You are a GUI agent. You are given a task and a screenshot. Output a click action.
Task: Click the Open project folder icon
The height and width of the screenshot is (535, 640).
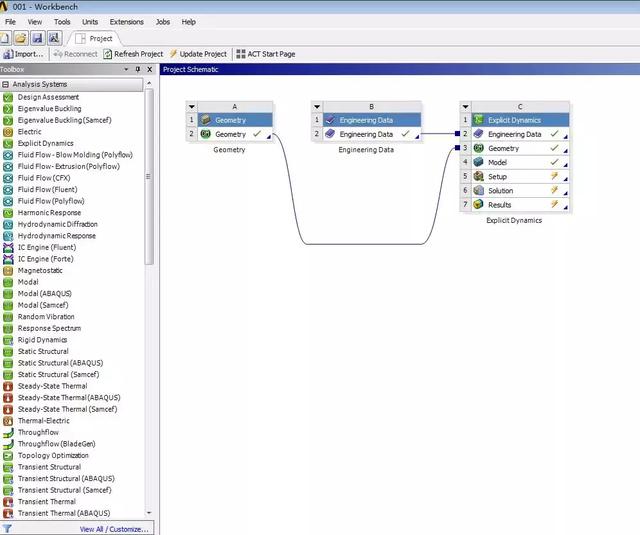(20, 38)
